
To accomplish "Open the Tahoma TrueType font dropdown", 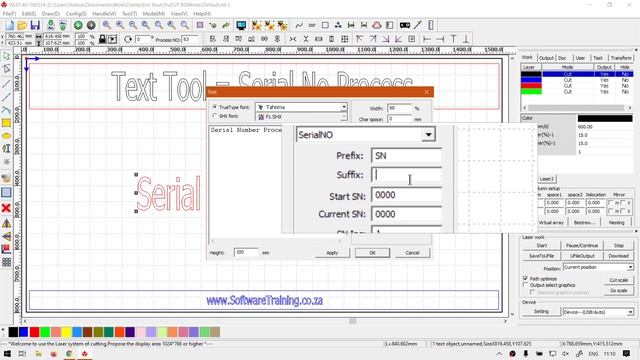I will [x=344, y=107].
